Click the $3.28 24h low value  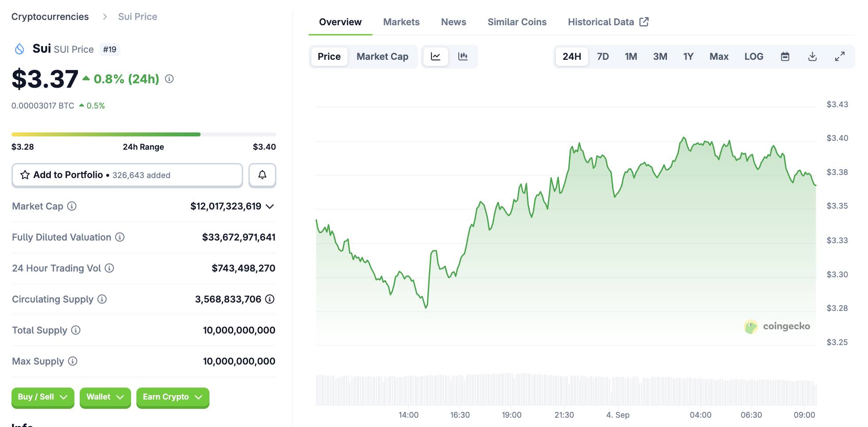coord(23,147)
